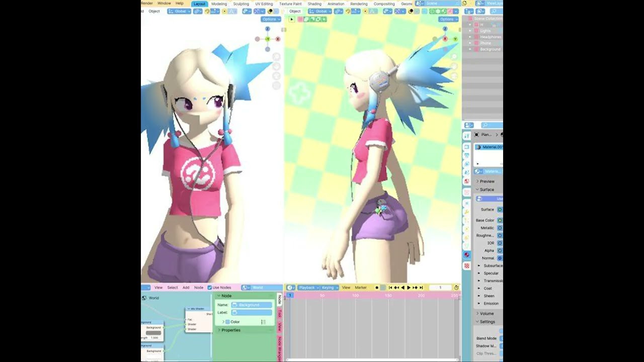Click the Color swatch in Node panel

pyautogui.click(x=227, y=322)
